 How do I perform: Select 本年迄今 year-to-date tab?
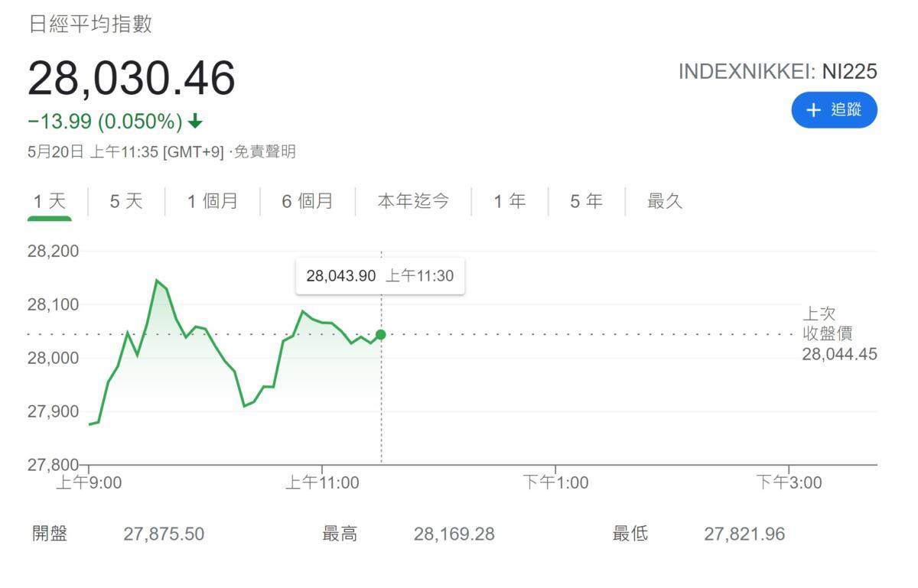(413, 202)
